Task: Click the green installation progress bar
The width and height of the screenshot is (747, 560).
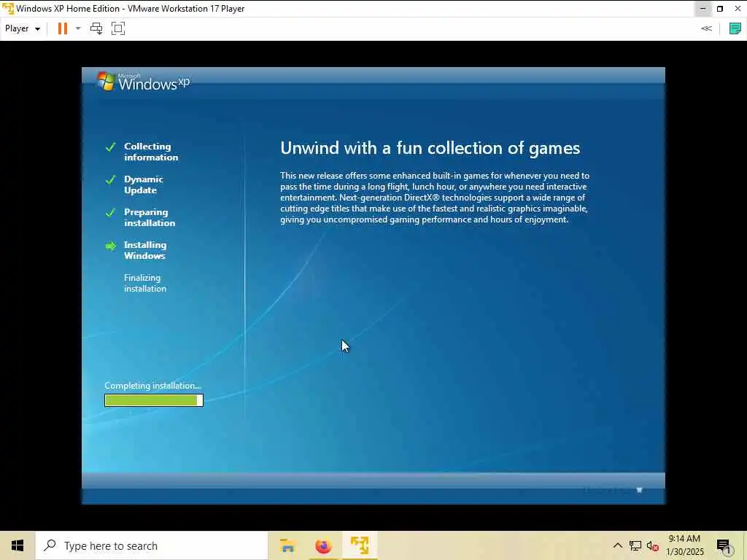Action: (154, 400)
